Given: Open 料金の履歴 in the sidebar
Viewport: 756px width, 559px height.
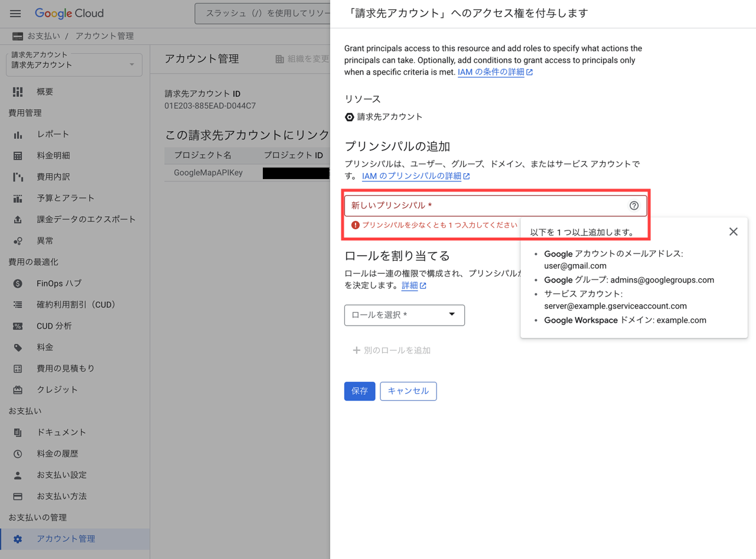Looking at the screenshot, I should (75, 453).
